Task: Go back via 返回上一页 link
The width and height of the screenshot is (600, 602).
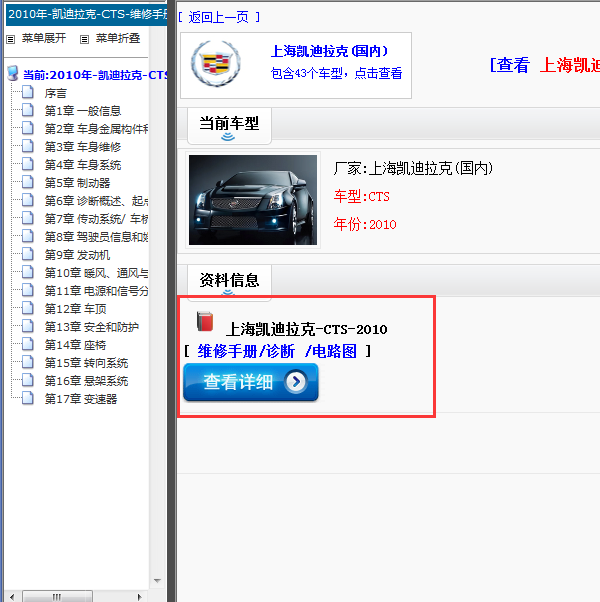Action: click(219, 17)
